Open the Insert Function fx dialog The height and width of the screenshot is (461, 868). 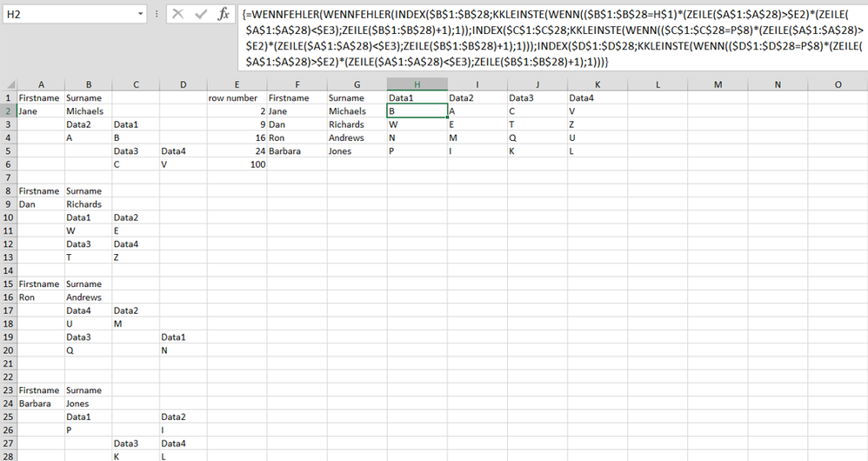click(224, 14)
